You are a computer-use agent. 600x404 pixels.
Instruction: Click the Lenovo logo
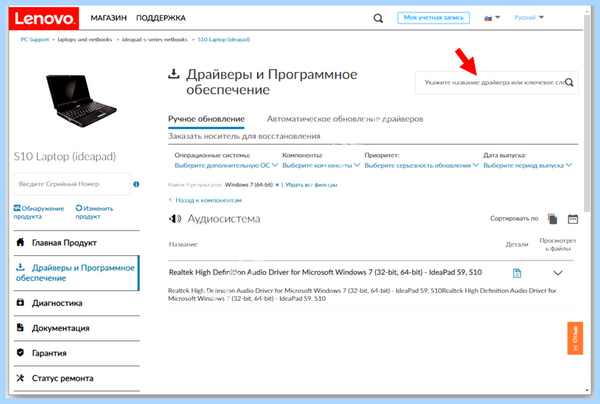point(44,18)
